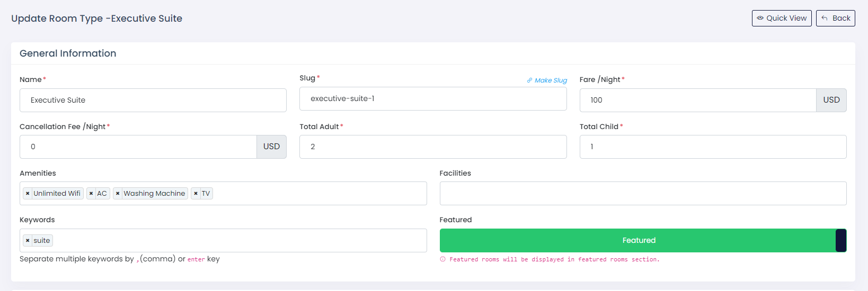Open the Facilities selection box

point(642,194)
